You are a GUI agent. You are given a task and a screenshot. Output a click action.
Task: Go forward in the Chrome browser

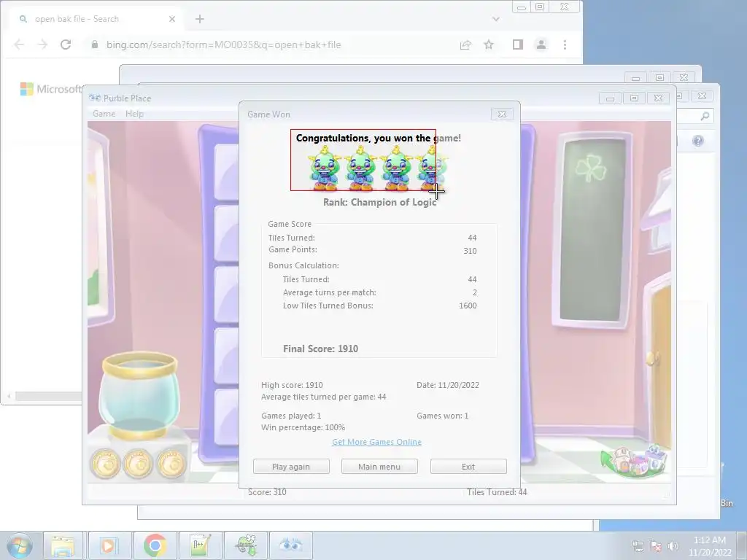(42, 44)
